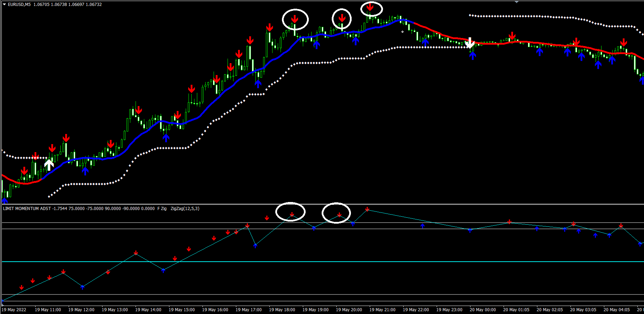Click the 20 May 04:05 time label
Image resolution: width=644 pixels, height=314 pixels.
616,310
